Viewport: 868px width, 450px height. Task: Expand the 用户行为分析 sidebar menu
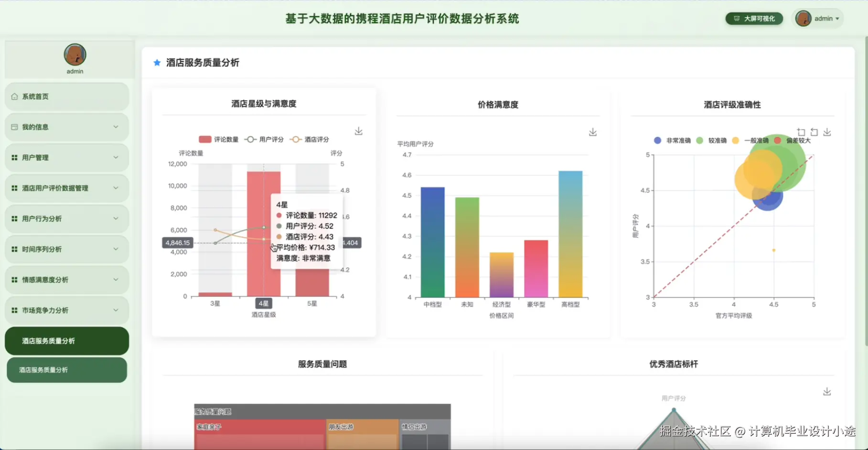click(66, 219)
